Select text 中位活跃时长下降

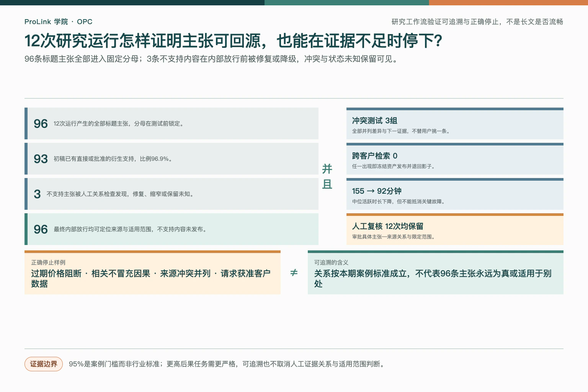click(x=399, y=202)
